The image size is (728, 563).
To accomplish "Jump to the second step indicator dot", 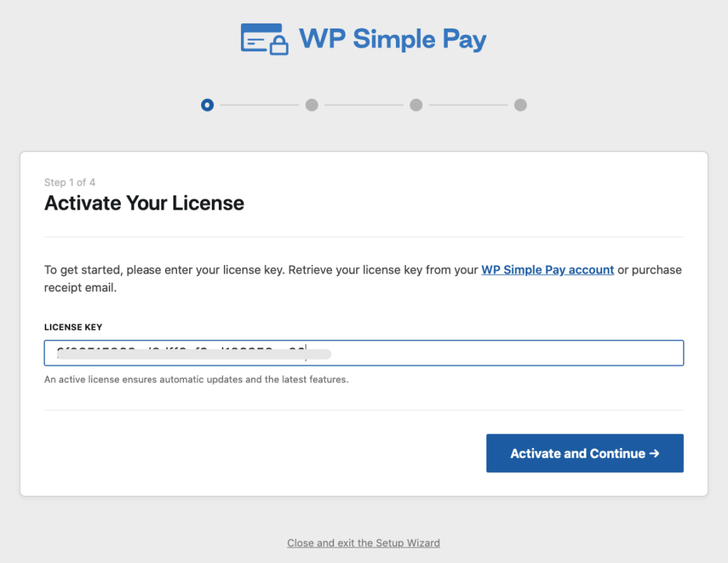I will [x=311, y=105].
